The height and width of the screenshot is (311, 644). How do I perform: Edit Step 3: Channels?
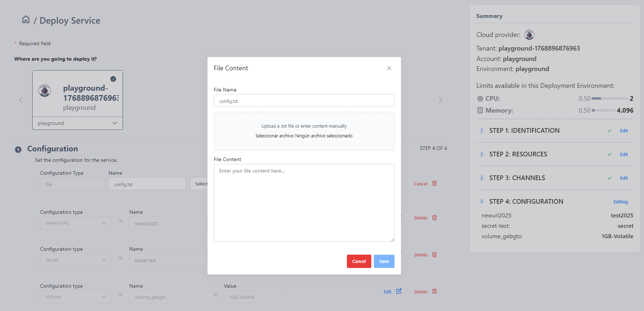(x=624, y=178)
